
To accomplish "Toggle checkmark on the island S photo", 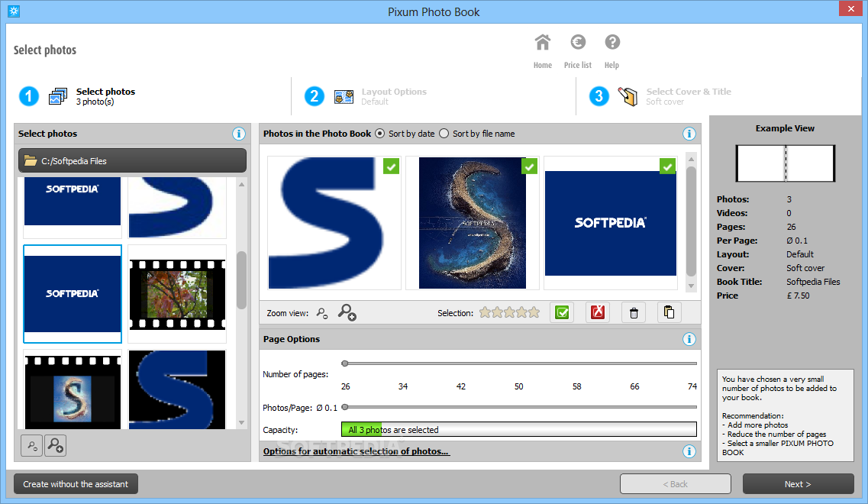I will tap(530, 166).
